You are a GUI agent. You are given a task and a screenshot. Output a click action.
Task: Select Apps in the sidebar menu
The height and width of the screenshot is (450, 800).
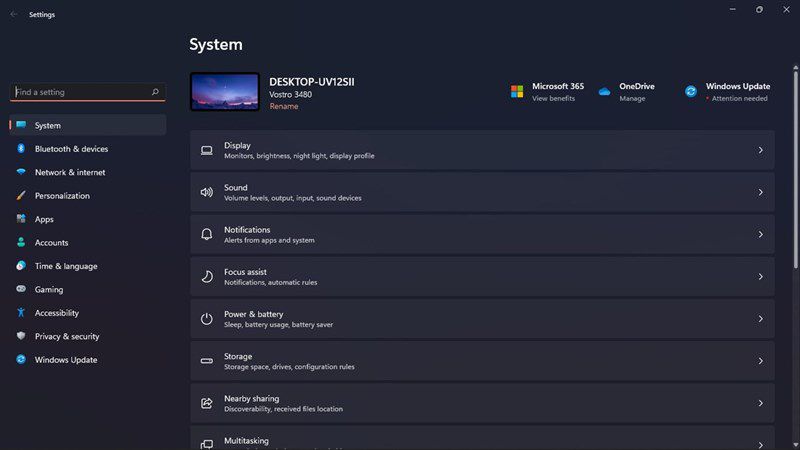[88, 219]
